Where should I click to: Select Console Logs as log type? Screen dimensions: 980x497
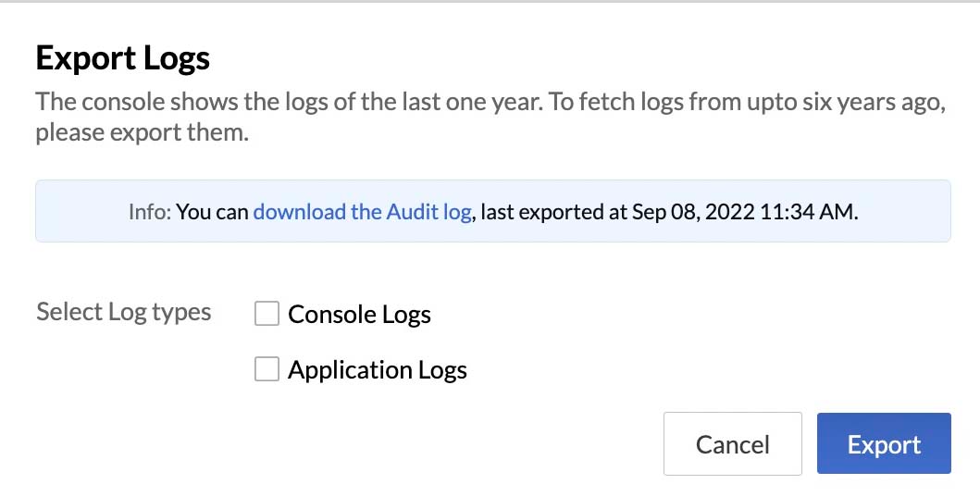coord(267,313)
